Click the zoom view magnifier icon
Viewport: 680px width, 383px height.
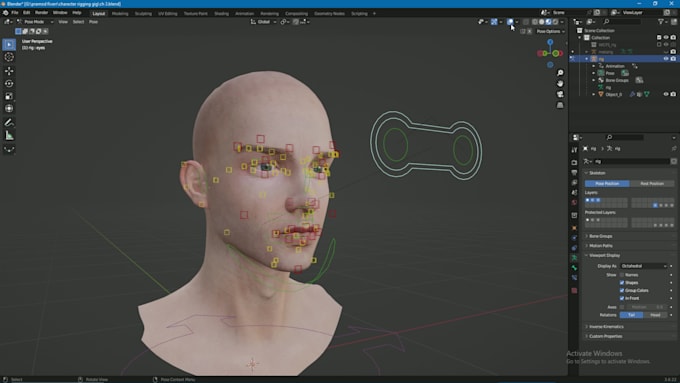point(560,73)
